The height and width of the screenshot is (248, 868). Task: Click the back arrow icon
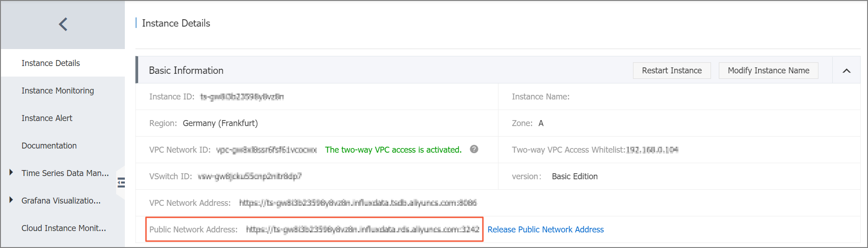tap(63, 24)
